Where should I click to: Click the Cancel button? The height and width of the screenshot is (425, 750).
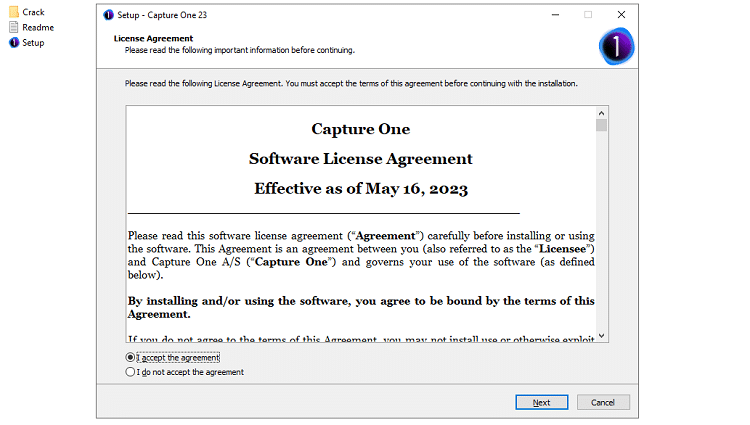pyautogui.click(x=603, y=403)
